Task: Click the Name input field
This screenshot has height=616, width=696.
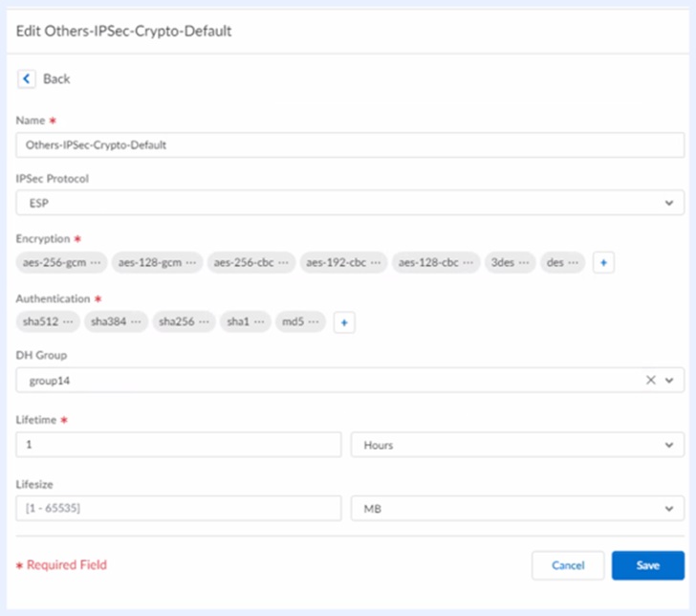Action: pyautogui.click(x=350, y=144)
